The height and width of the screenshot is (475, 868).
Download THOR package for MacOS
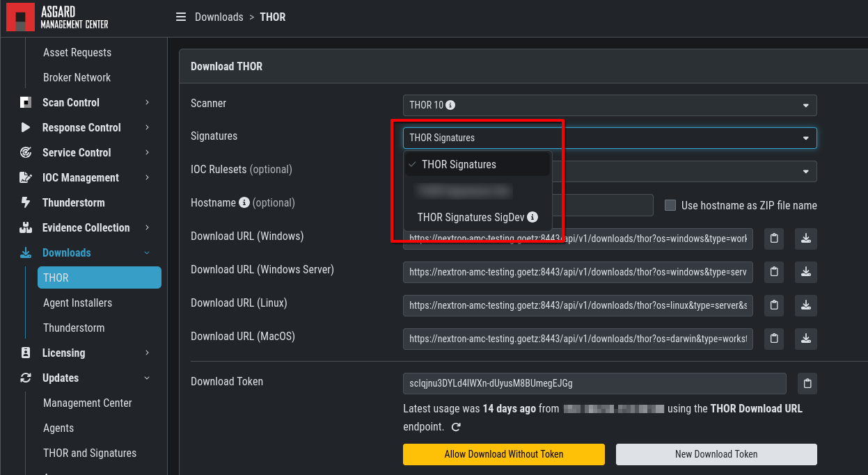click(x=805, y=339)
